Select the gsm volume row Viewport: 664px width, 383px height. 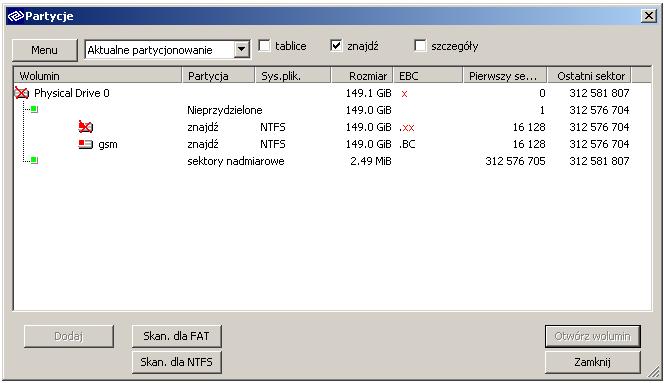pos(332,144)
